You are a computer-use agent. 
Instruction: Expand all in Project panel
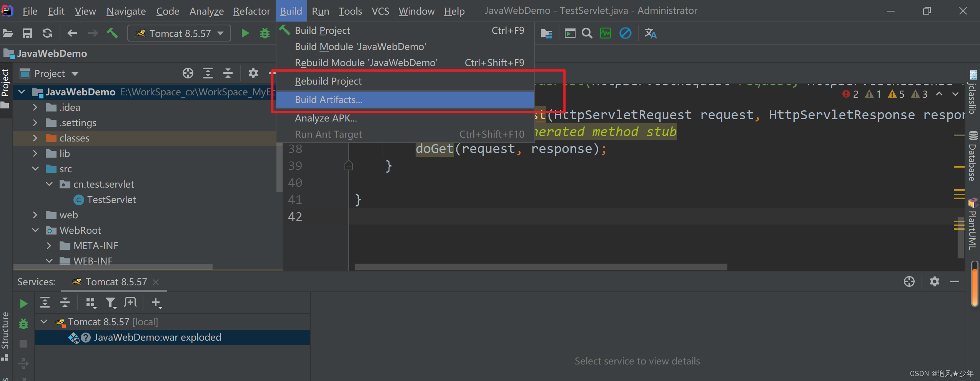click(208, 73)
